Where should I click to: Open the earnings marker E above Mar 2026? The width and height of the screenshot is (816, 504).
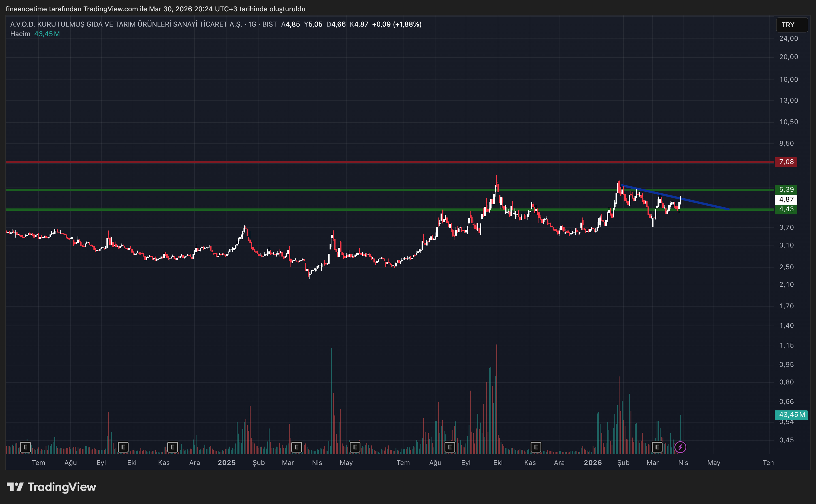tap(657, 447)
